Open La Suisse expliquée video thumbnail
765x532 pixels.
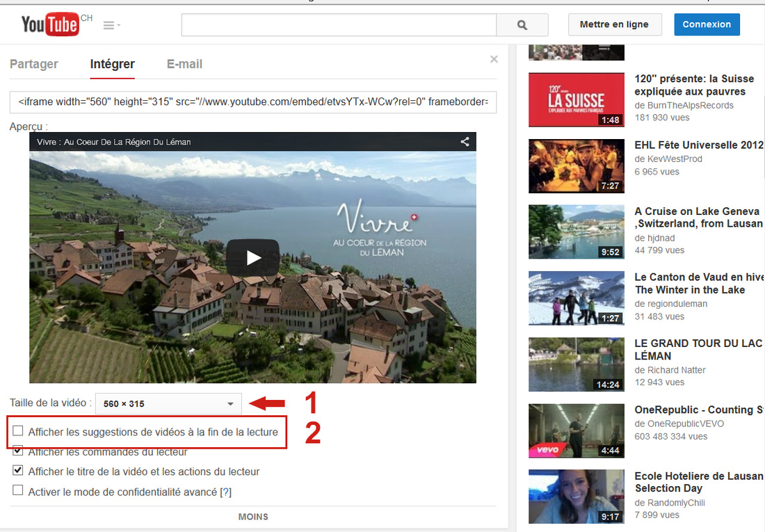coord(577,100)
